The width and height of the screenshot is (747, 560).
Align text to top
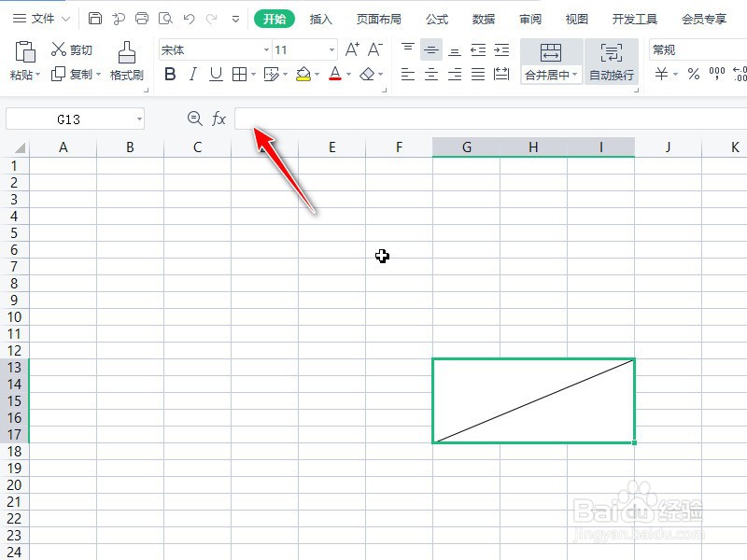click(408, 49)
